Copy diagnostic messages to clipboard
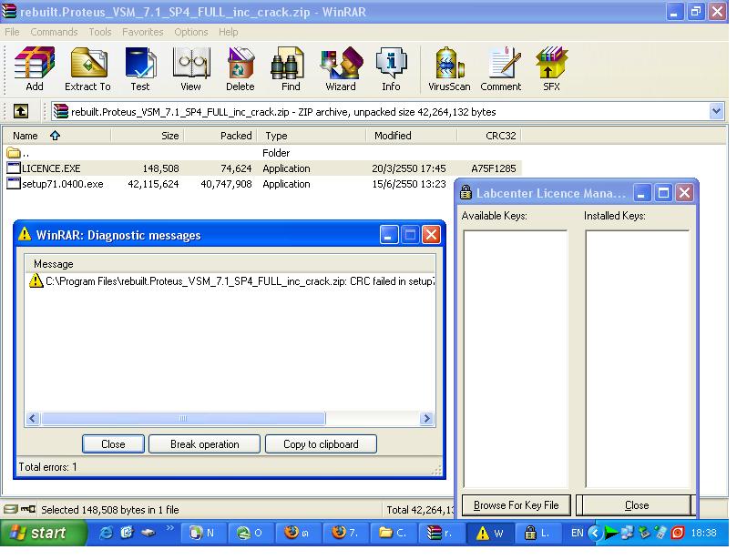Image resolution: width=747 pixels, height=560 pixels. pyautogui.click(x=321, y=444)
